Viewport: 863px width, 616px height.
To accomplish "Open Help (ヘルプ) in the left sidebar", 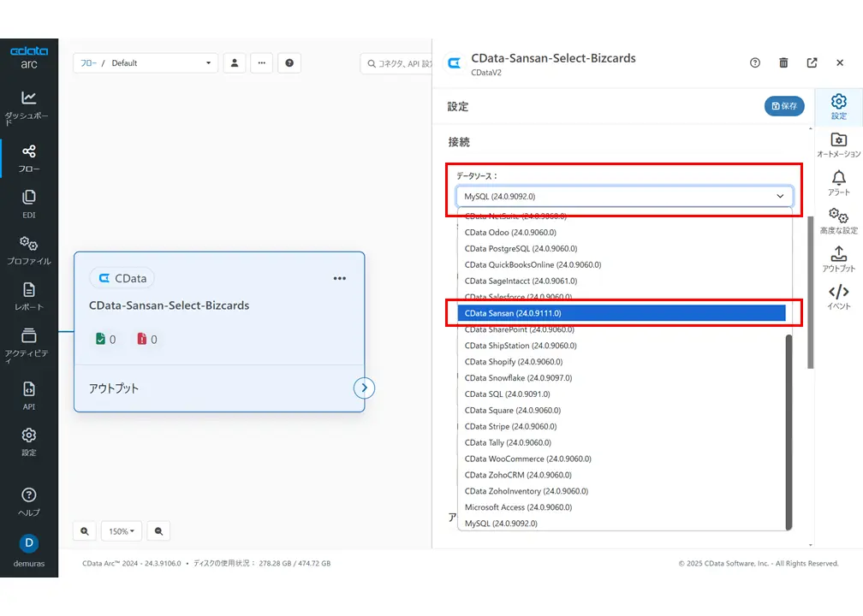I will [28, 501].
